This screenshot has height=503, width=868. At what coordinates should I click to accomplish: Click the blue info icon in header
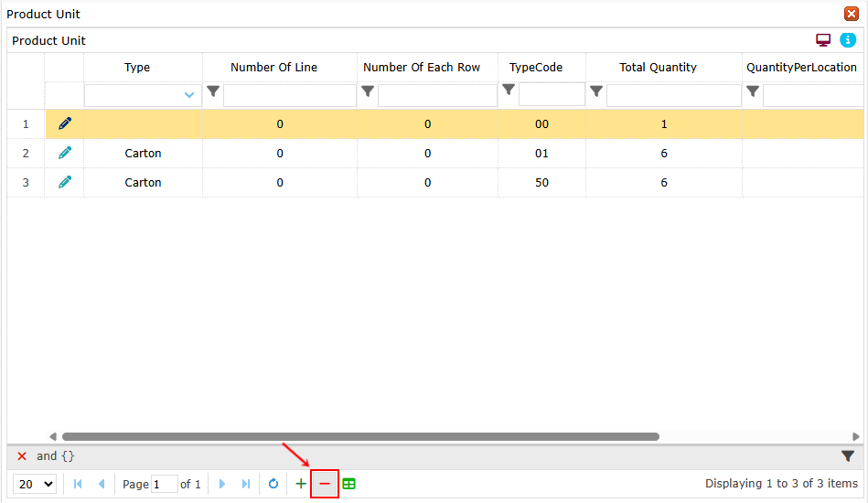(x=847, y=40)
